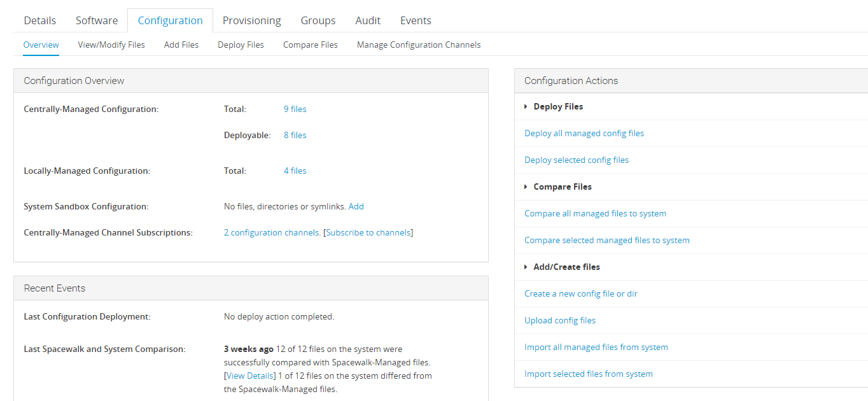868x401 pixels.
Task: Add files to the System Sandbox Configuration
Action: pos(356,206)
